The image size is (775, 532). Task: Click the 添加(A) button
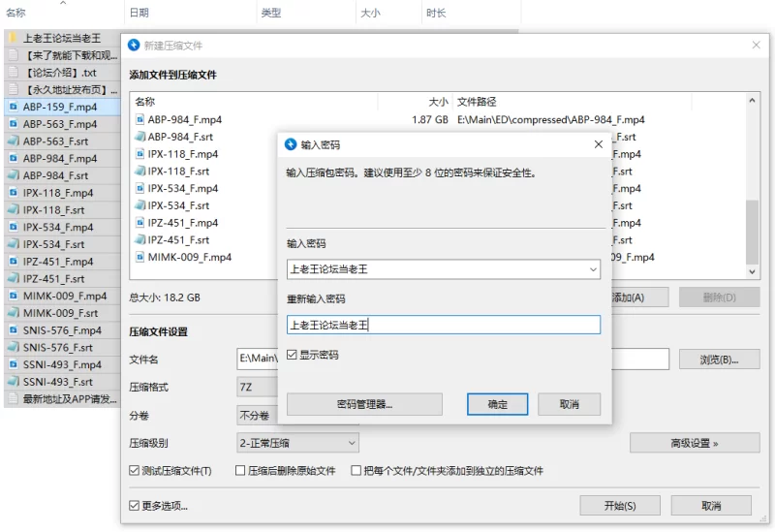tap(639, 297)
